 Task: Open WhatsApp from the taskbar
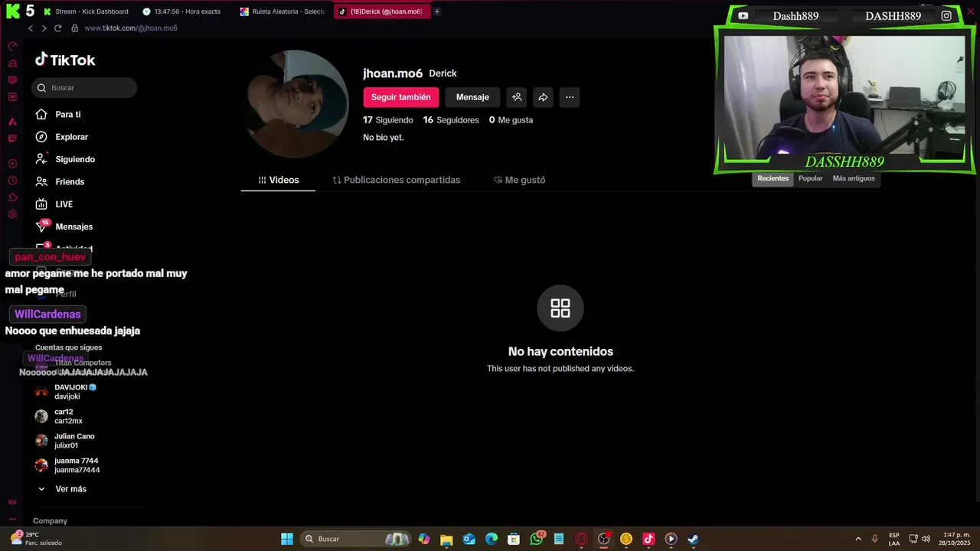pos(537,539)
